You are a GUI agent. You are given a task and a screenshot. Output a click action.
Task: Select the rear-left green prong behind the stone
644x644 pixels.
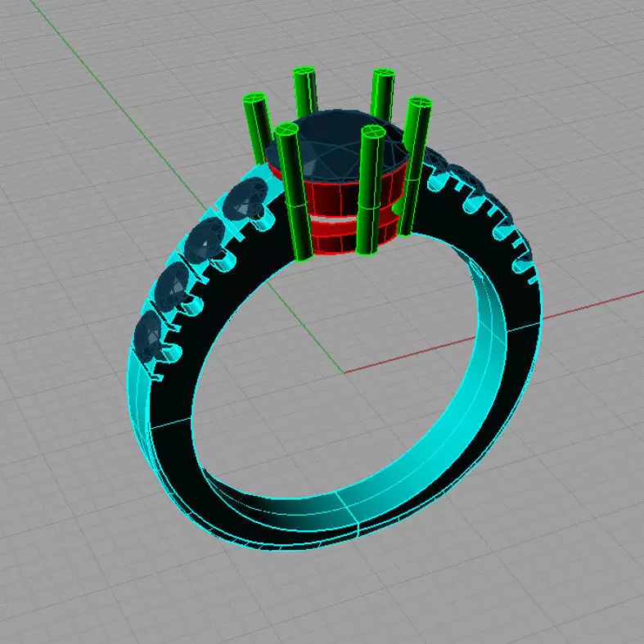pos(305,91)
